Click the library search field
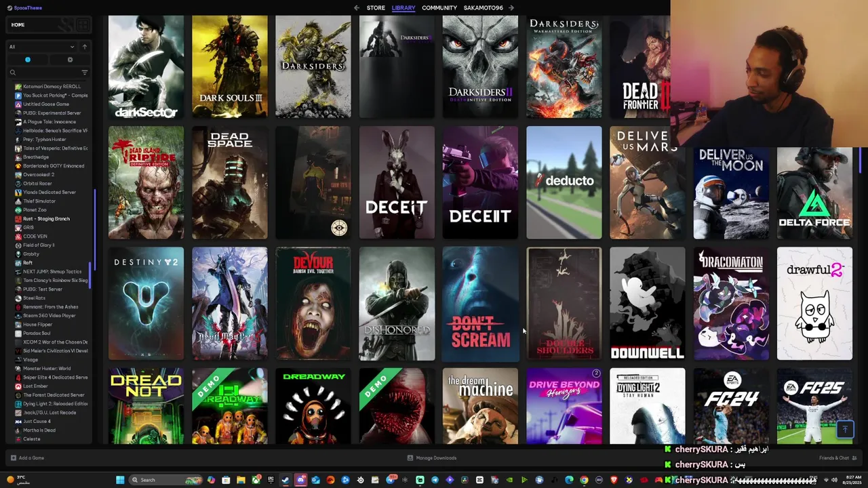This screenshot has width=868, height=488. click(x=44, y=73)
